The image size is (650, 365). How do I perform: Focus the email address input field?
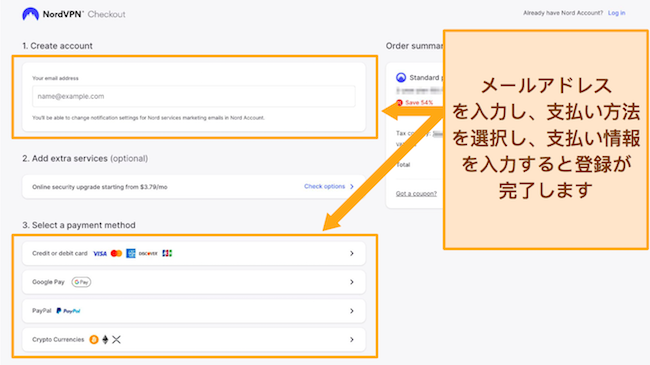click(194, 96)
